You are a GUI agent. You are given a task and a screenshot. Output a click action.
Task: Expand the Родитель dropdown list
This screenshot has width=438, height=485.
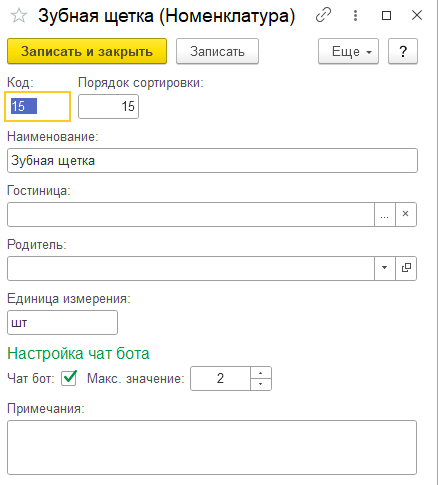click(385, 268)
